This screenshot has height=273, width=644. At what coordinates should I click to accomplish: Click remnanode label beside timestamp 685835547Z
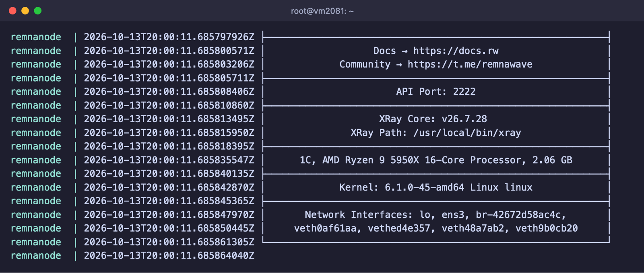coord(36,160)
